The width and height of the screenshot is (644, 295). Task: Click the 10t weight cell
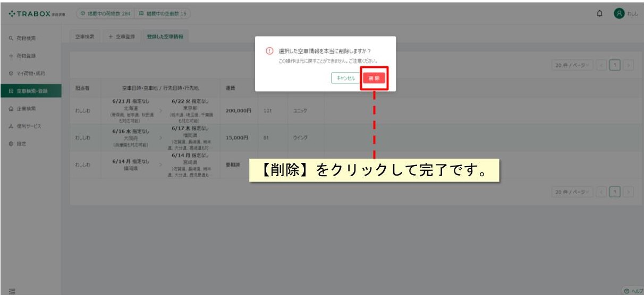267,112
